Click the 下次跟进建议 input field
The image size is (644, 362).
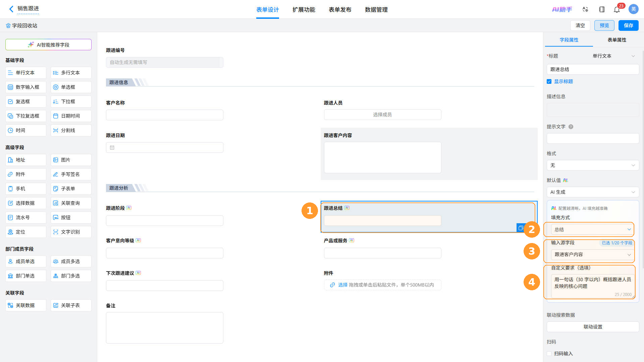pyautogui.click(x=165, y=286)
